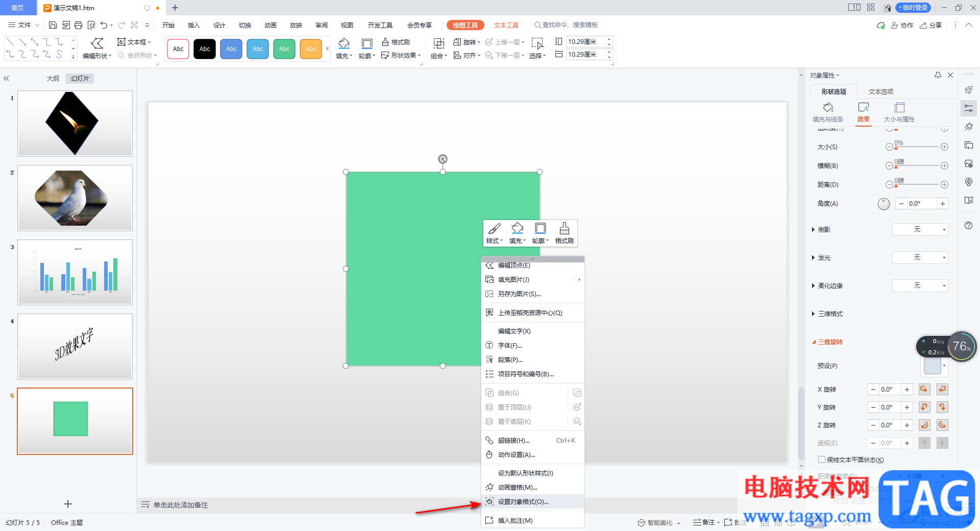
Task: Click the Blur (模糊B) slider track
Action: click(x=917, y=166)
